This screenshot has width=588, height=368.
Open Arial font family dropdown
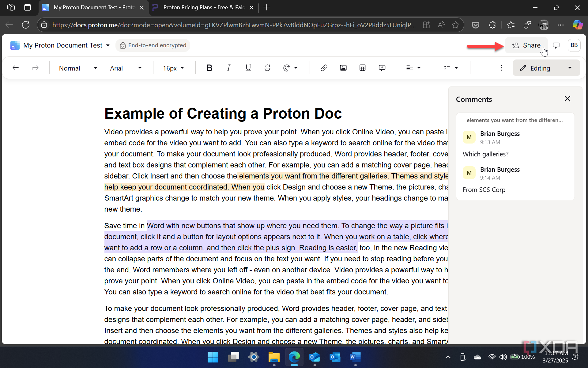[x=126, y=68]
